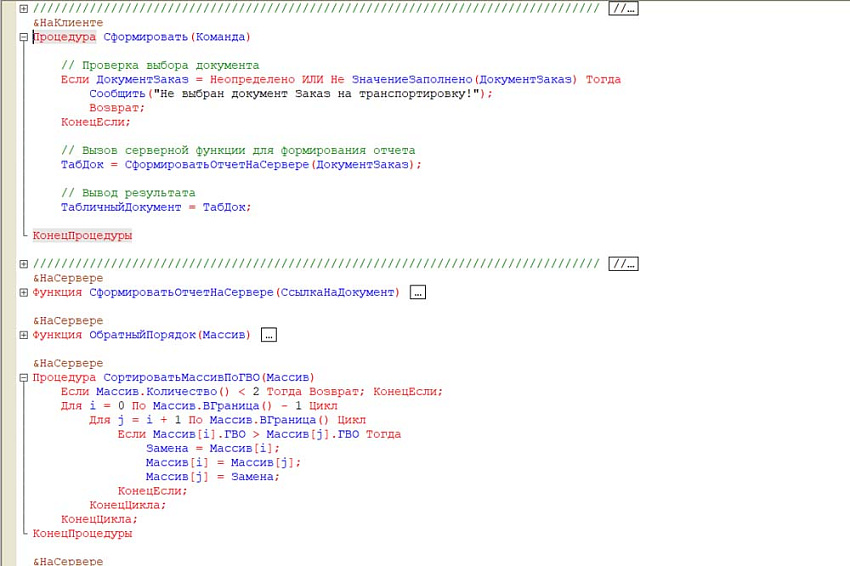Click the line ТабличныйДокумент = ТабДок;
Image resolution: width=850 pixels, height=566 pixels.
tap(156, 207)
